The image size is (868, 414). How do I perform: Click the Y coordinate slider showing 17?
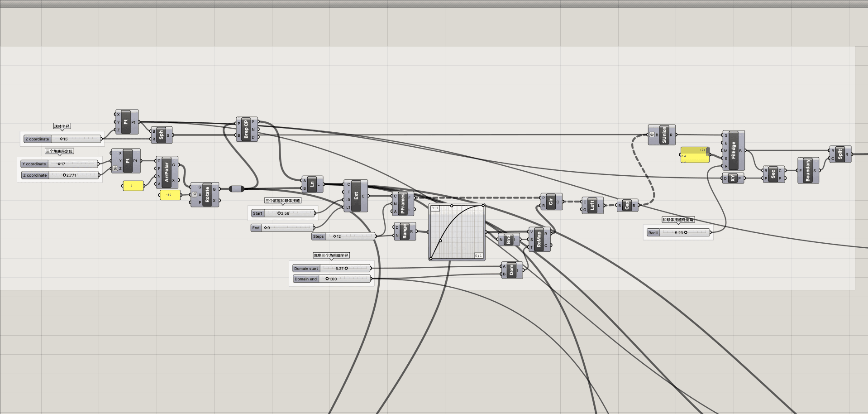60,164
